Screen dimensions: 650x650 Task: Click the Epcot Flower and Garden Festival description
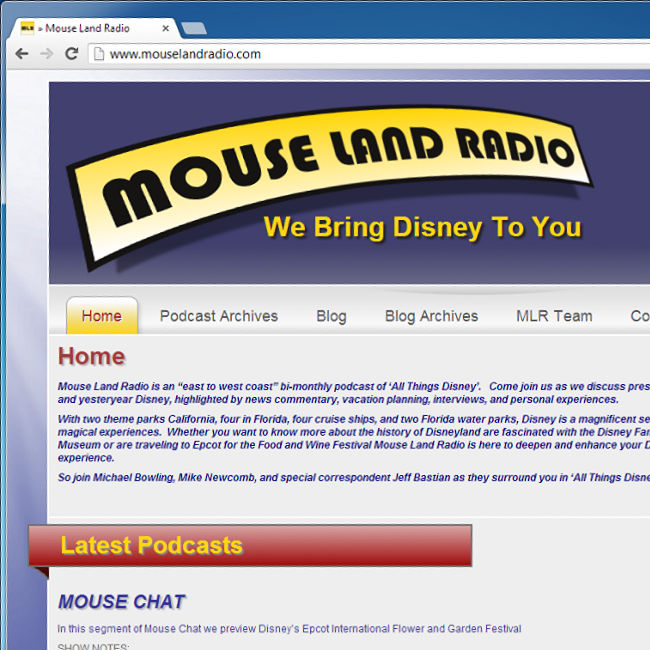[289, 629]
